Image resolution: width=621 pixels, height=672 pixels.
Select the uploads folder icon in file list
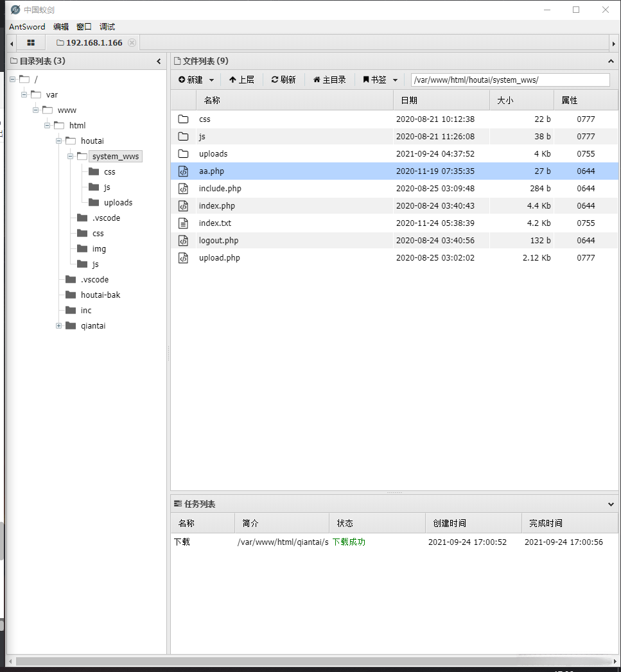coord(183,153)
